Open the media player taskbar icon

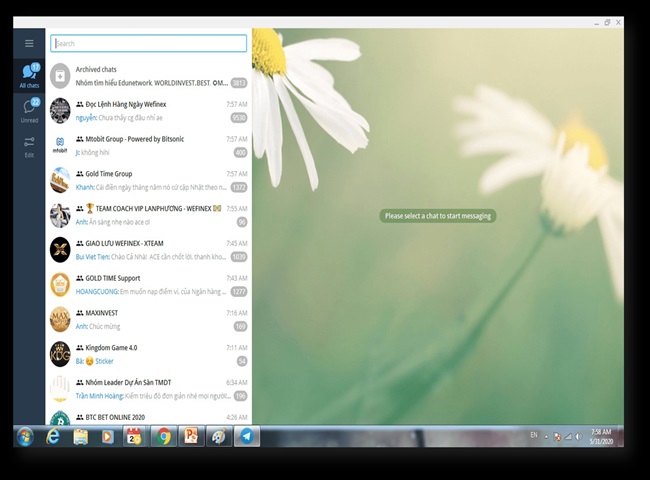[108, 436]
